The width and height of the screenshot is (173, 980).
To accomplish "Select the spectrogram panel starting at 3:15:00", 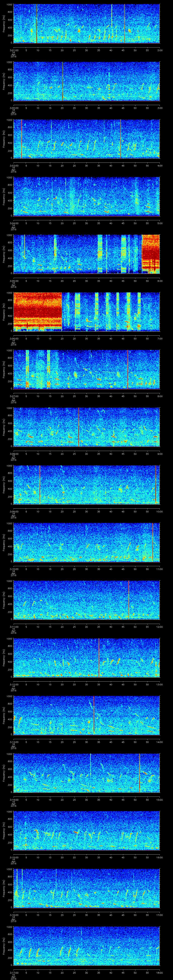I will 87,831.
